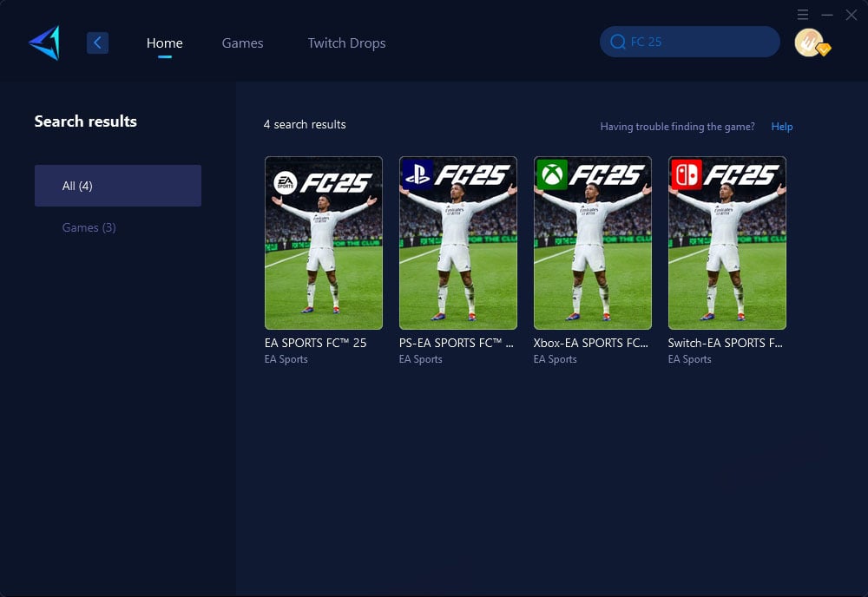This screenshot has width=868, height=597.
Task: Click EA Sports under the Switch game
Action: coord(690,359)
